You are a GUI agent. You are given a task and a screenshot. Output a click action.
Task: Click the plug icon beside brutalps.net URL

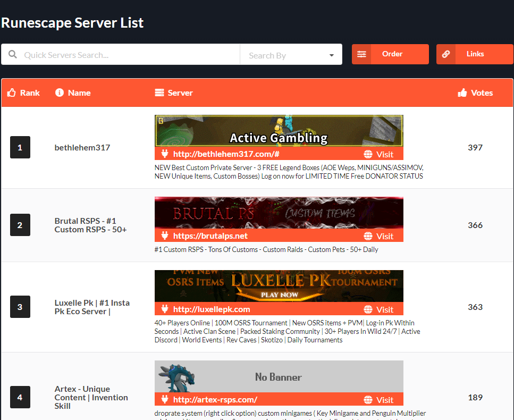[165, 236]
